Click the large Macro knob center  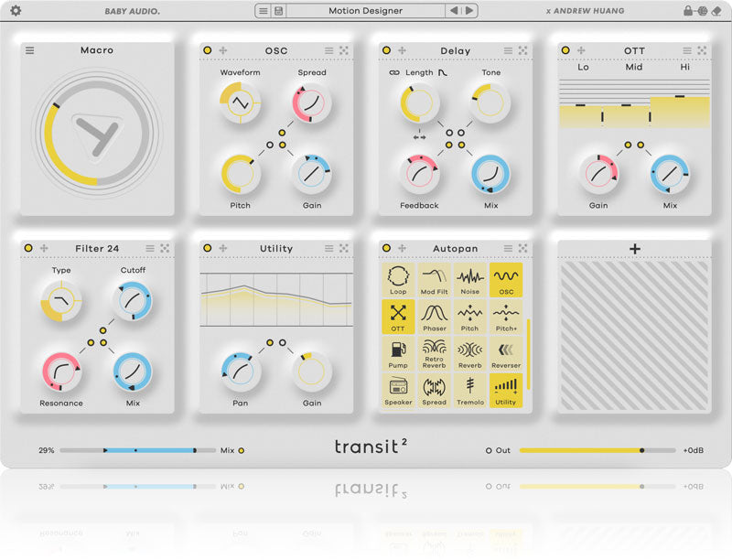coord(97,135)
